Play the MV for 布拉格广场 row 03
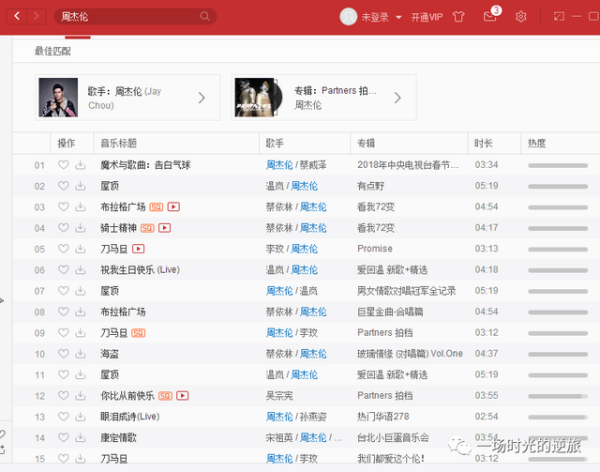This screenshot has height=472, width=600. coord(173,207)
